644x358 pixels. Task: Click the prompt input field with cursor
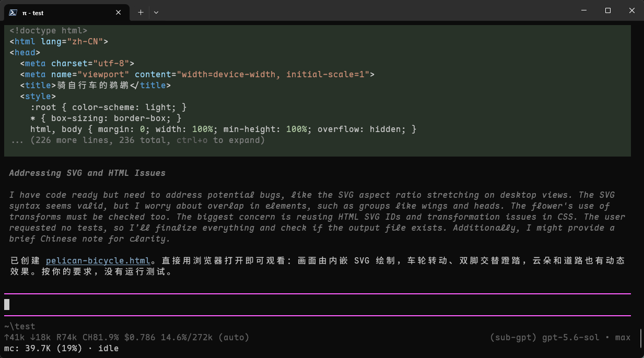point(318,305)
